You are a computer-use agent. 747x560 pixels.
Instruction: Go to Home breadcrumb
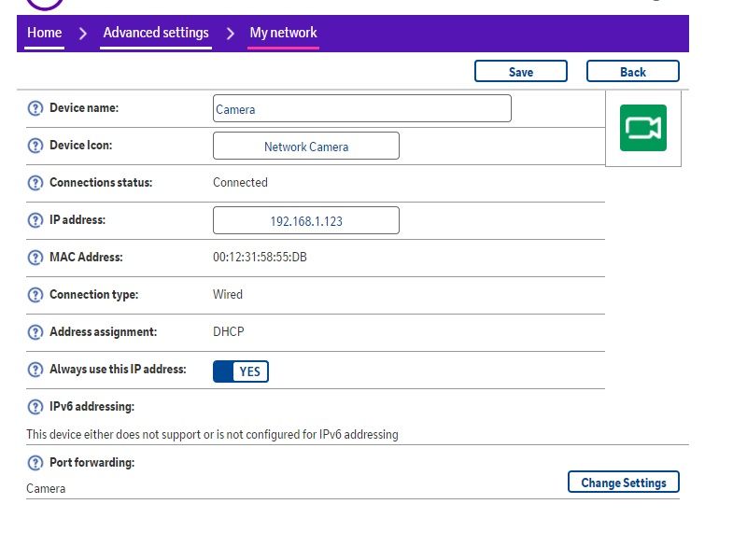coord(44,33)
